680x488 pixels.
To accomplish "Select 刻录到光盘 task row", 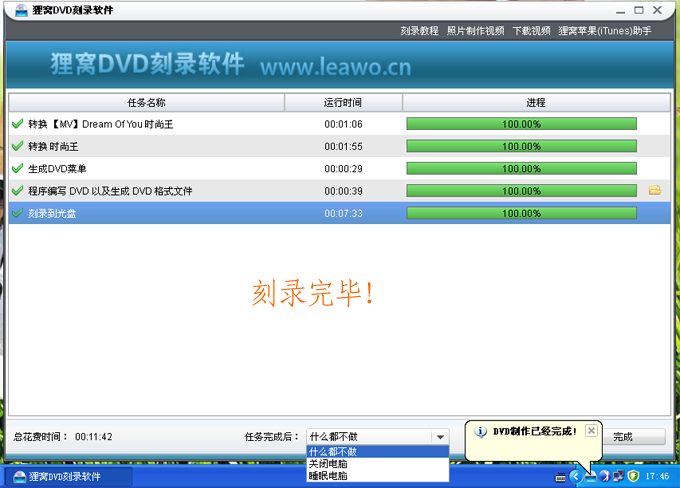I will [340, 213].
